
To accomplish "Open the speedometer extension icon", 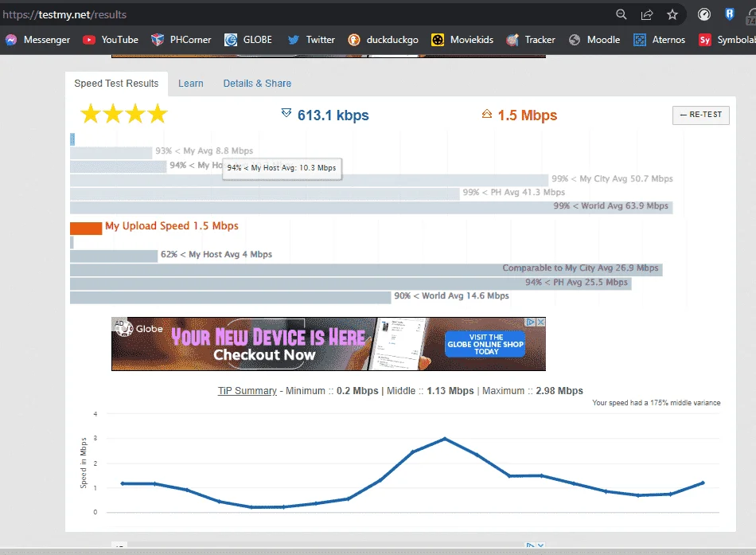I will (704, 14).
